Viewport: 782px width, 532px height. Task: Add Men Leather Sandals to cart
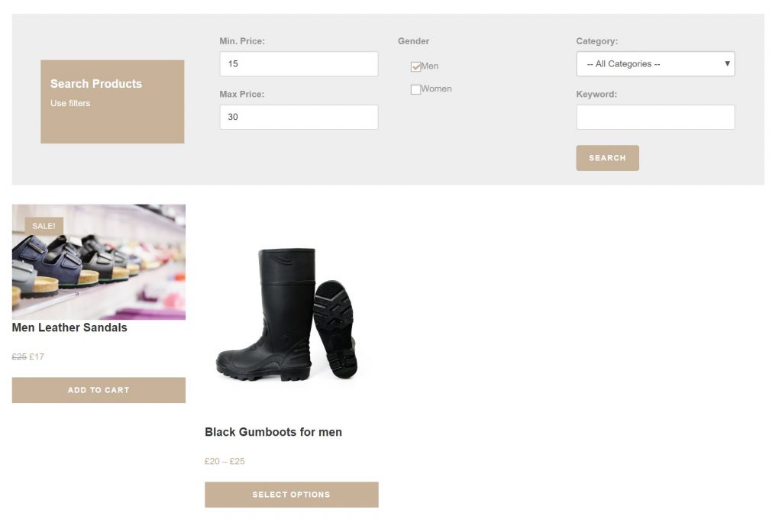99,390
